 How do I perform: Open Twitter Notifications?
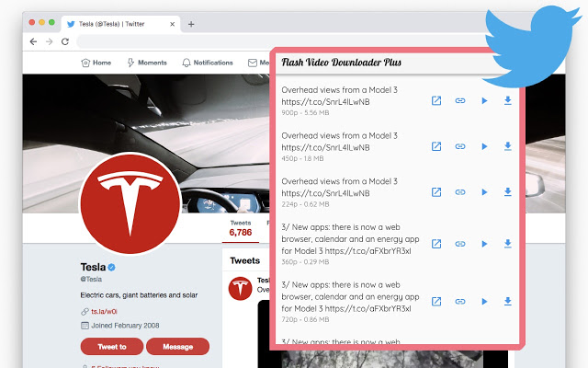click(208, 63)
